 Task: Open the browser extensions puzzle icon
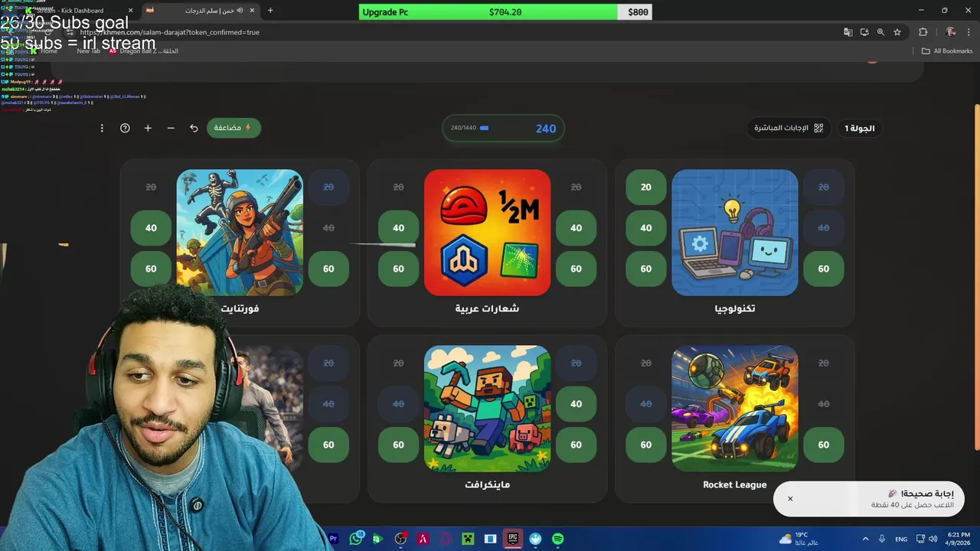point(923,32)
